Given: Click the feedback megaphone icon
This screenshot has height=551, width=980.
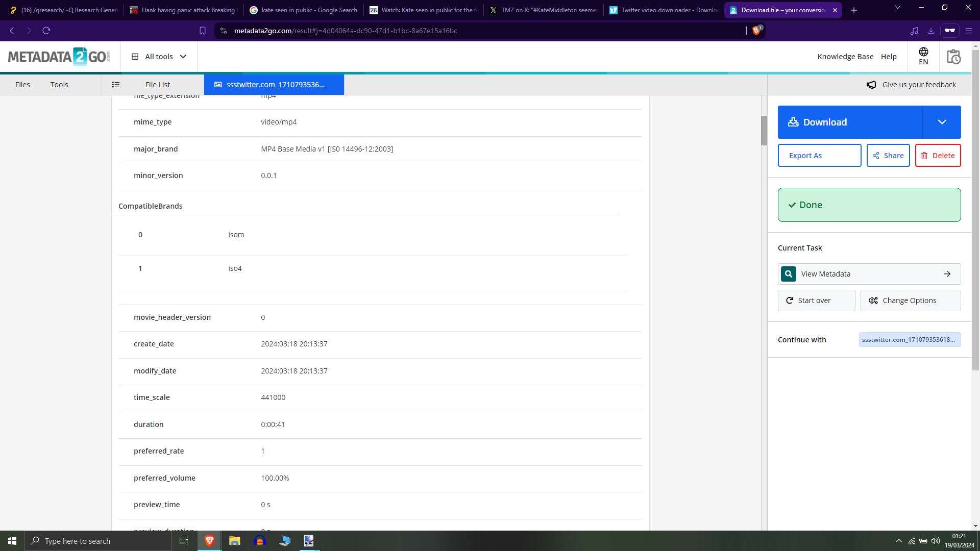Looking at the screenshot, I should 871,85.
